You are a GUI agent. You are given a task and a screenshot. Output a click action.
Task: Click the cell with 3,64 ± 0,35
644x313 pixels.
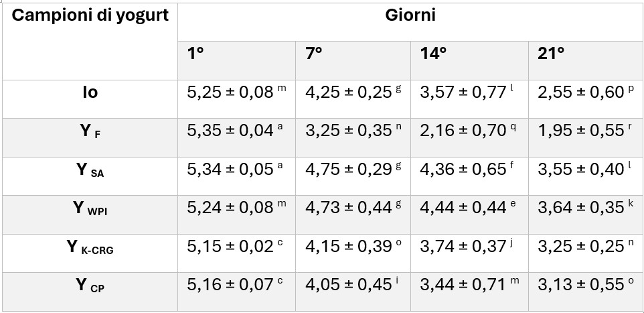tap(586, 214)
